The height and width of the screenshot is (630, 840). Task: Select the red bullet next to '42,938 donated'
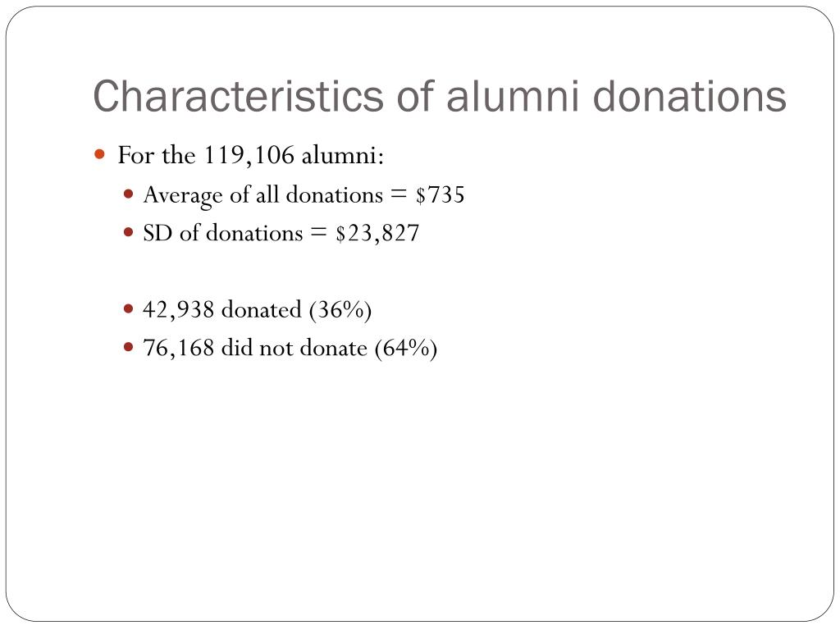128,308
